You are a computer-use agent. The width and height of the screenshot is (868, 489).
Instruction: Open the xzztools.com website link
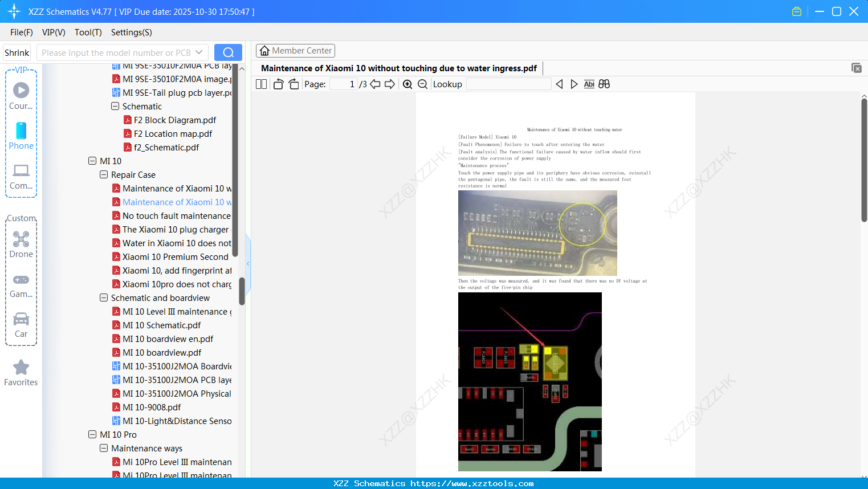(x=472, y=483)
